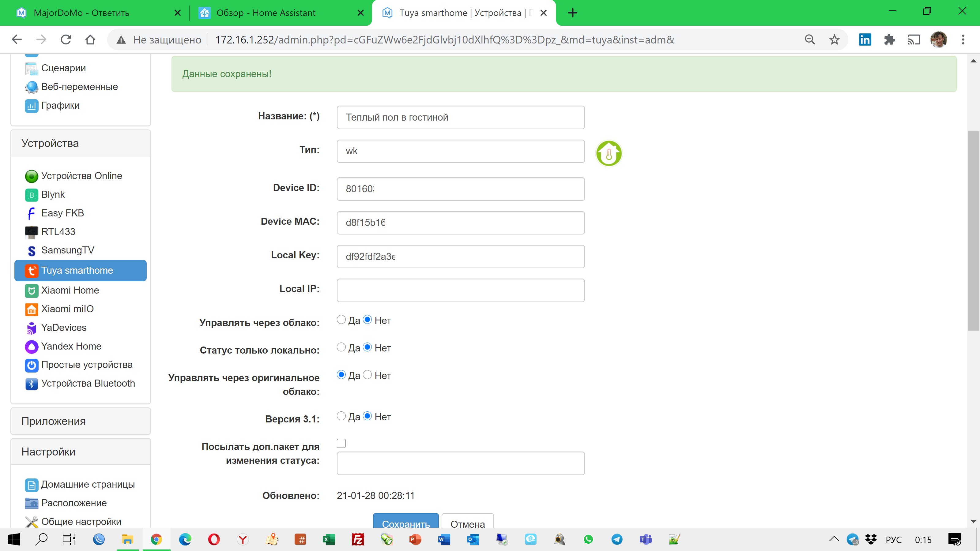Switch to the MajorDoMo browser tab
This screenshot has width=980, height=551.
tap(82, 13)
